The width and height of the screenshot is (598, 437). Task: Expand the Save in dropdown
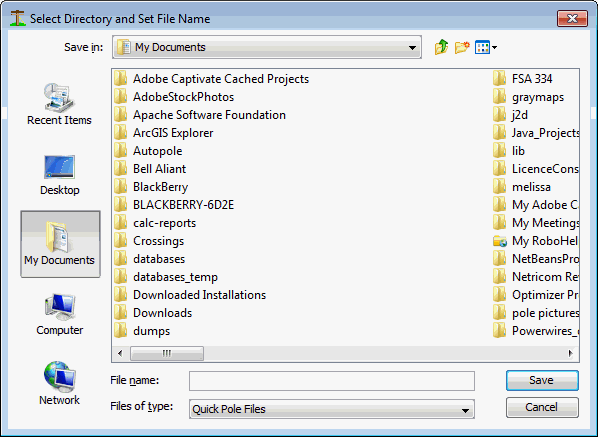click(412, 48)
